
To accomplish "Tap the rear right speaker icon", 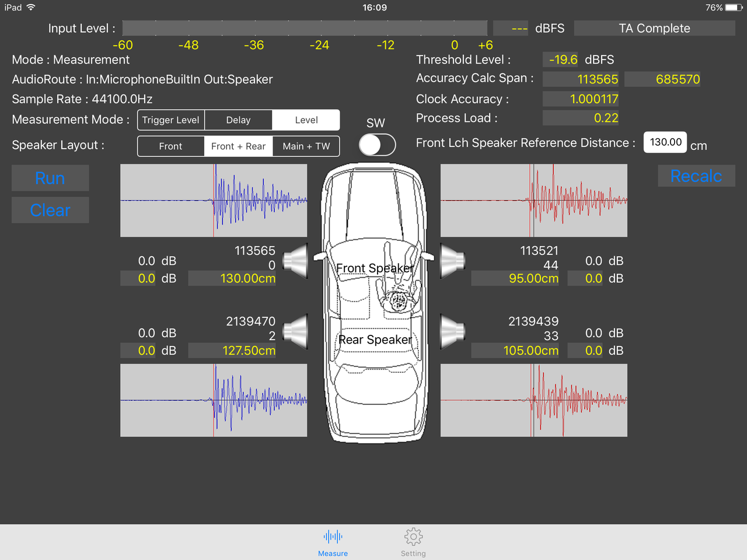I will point(452,332).
